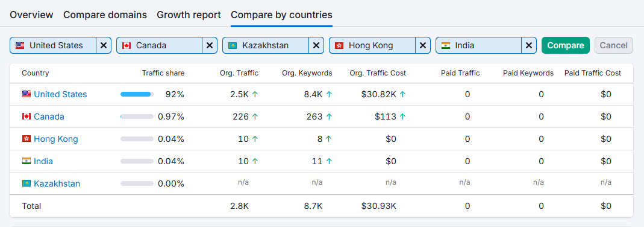Open the Kazakhstan link in table

coord(57,184)
